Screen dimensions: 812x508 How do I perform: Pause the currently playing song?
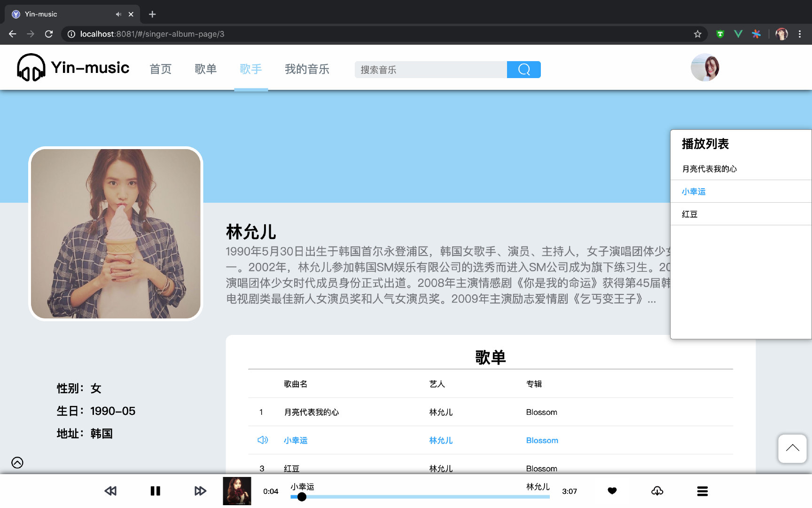(155, 491)
